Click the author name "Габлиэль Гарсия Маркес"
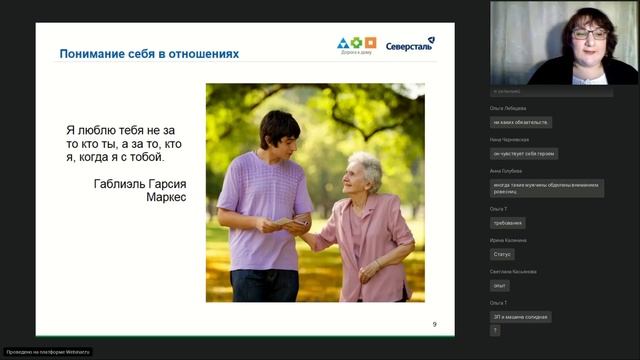640x360 pixels. coord(140,190)
